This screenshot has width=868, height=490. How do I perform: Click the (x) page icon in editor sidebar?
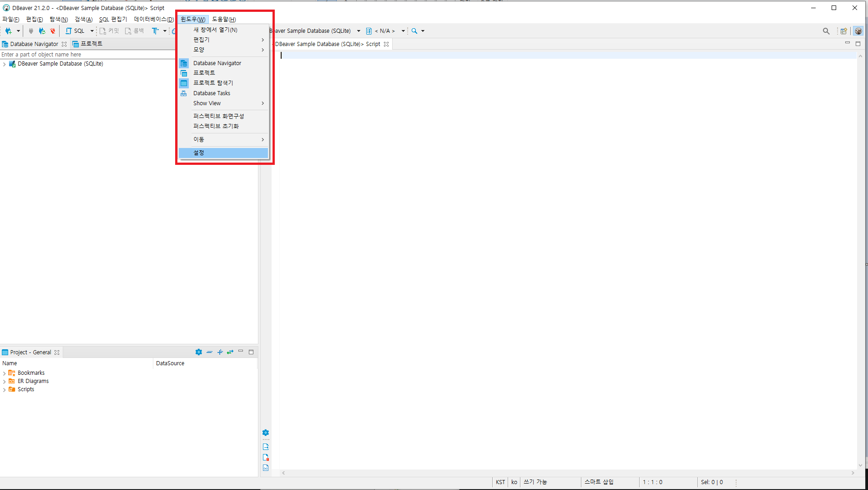pos(266,468)
